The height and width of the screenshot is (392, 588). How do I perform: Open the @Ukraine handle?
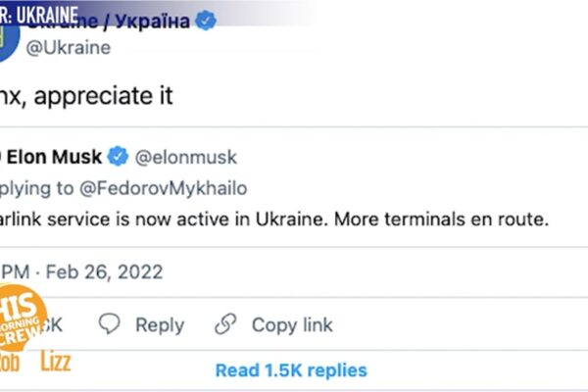(69, 48)
